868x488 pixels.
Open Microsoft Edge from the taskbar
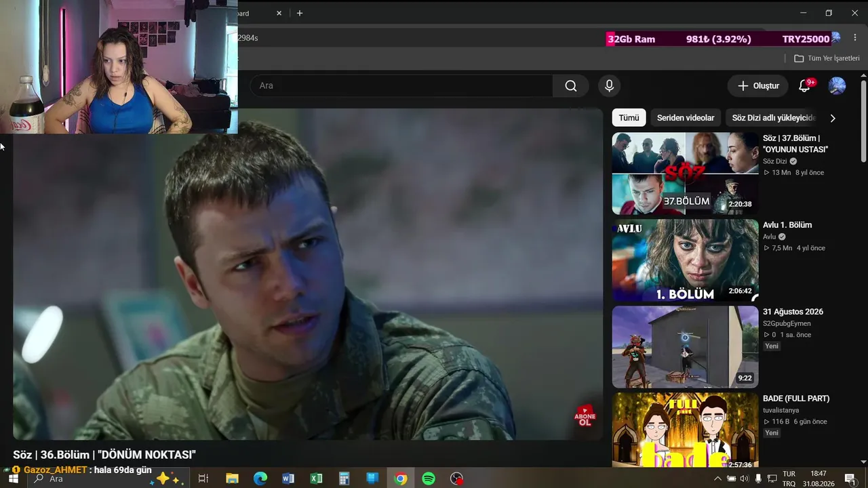(x=260, y=479)
